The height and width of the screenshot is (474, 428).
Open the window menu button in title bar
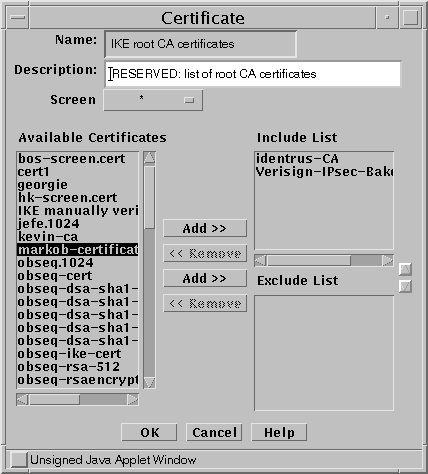pyautogui.click(x=17, y=17)
